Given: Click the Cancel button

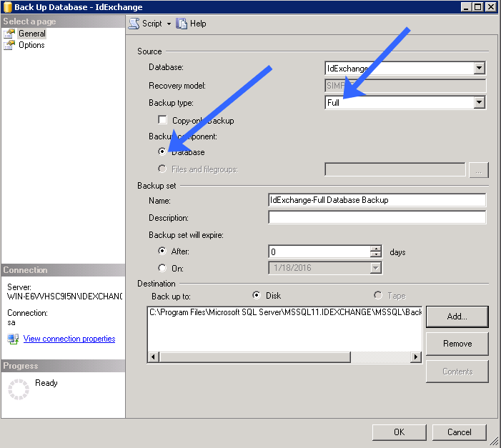Looking at the screenshot, I should [x=459, y=432].
